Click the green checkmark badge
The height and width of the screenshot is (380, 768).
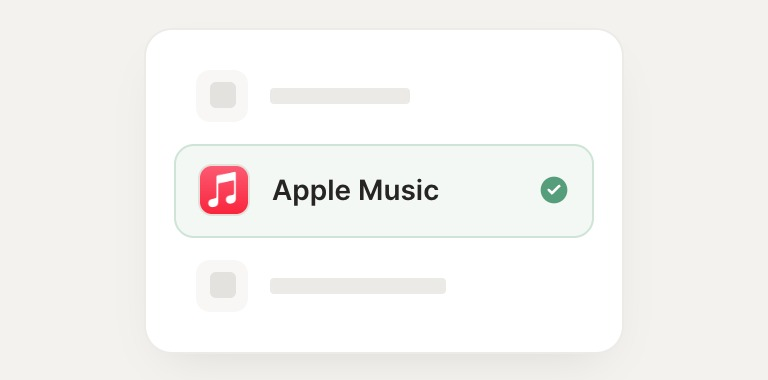click(x=554, y=190)
